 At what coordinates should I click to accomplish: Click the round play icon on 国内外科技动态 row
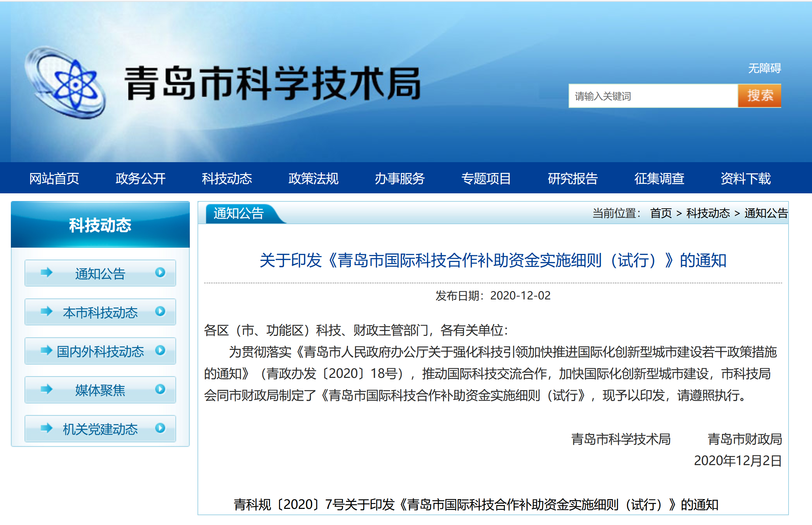pos(160,350)
